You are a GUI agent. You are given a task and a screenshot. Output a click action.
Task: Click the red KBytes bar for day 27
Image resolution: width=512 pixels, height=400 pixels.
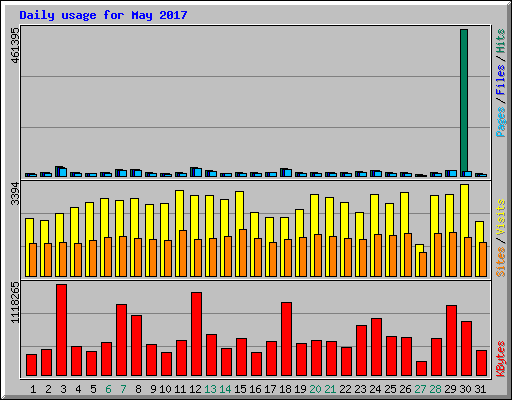pos(422,369)
